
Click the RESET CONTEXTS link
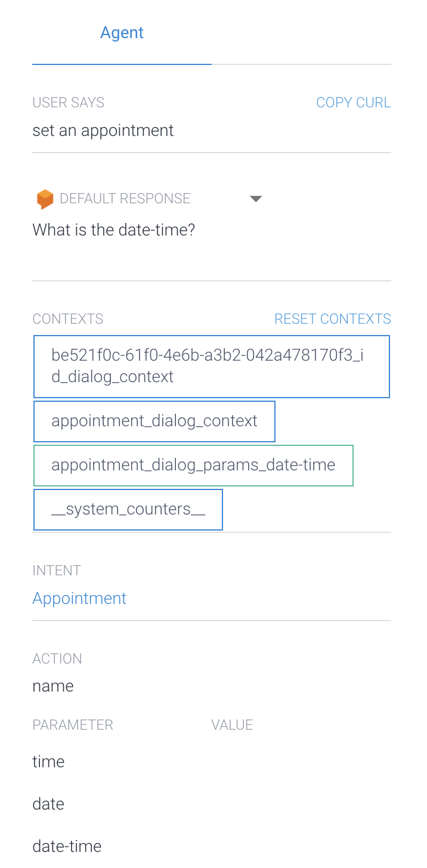[332, 318]
